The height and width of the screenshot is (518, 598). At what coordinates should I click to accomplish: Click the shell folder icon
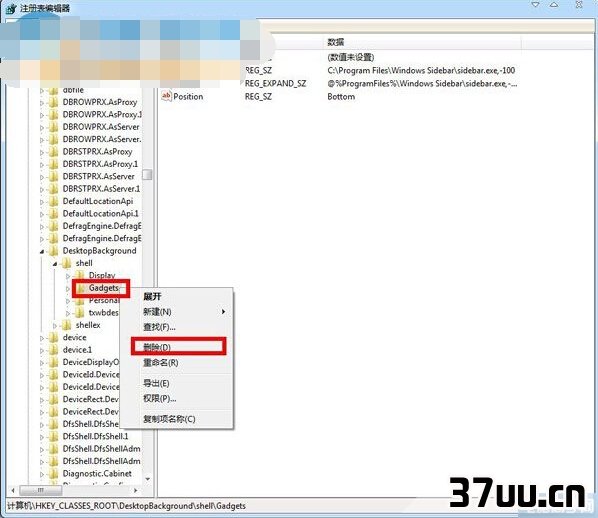click(x=67, y=263)
